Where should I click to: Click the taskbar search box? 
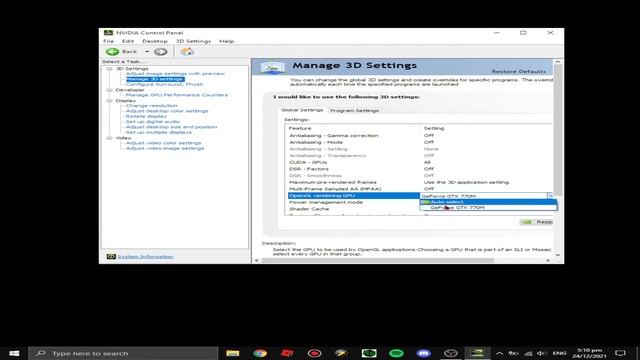[123, 353]
